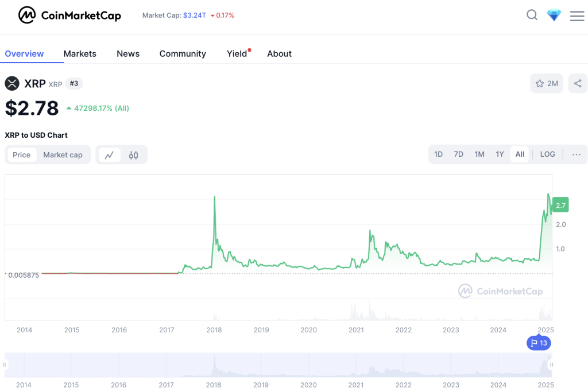This screenshot has height=392, width=588.
Task: Select the Price toggle
Action: (22, 155)
